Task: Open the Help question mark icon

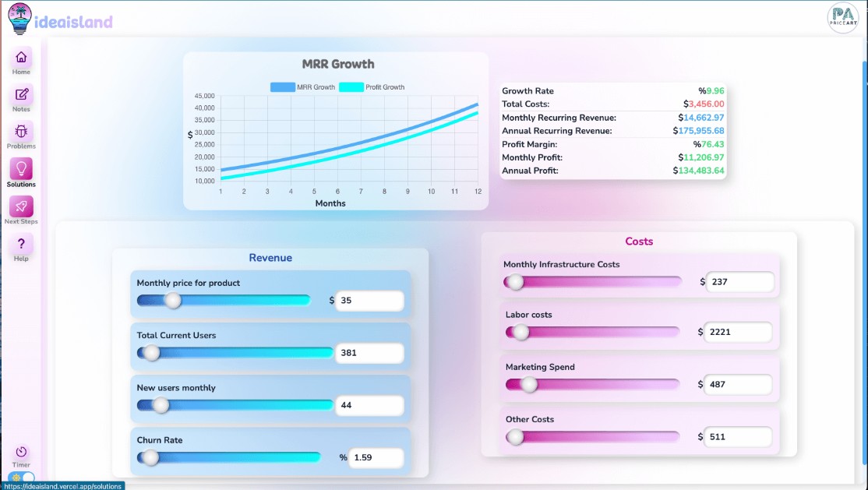Action: coord(21,244)
